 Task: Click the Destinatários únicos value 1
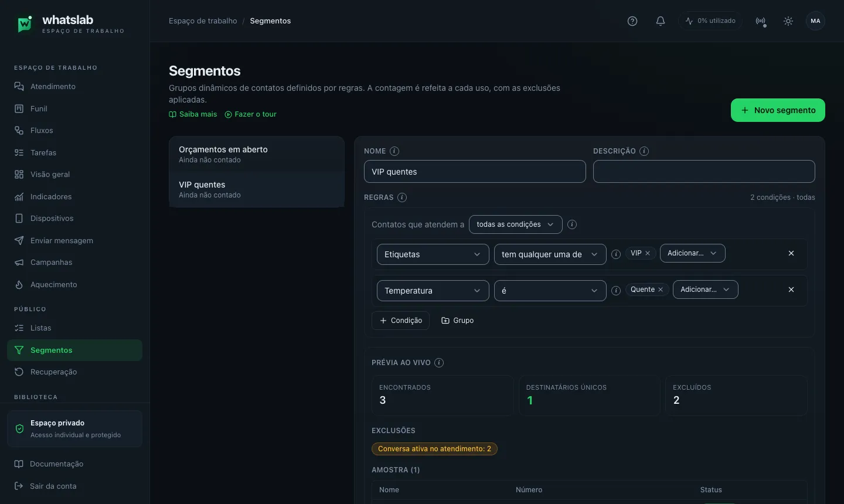[x=530, y=400]
